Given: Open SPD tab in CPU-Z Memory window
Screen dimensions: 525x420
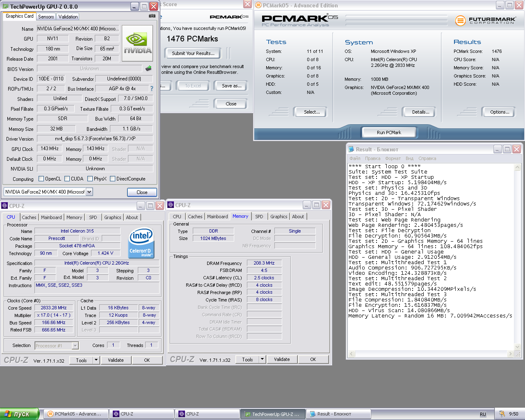Looking at the screenshot, I should (259, 217).
